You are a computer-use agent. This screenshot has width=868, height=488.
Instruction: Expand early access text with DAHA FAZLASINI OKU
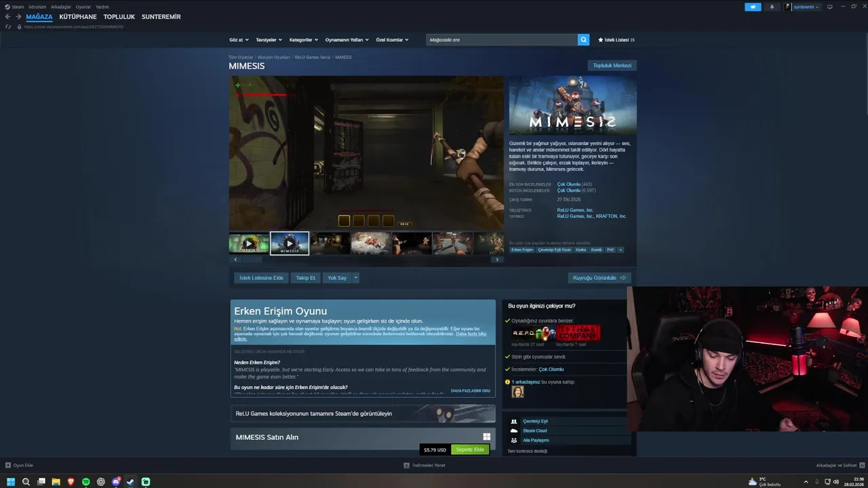click(470, 391)
